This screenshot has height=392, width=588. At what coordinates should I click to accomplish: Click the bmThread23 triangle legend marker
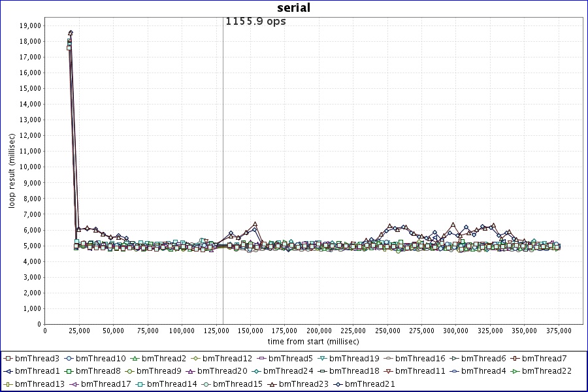click(x=272, y=384)
